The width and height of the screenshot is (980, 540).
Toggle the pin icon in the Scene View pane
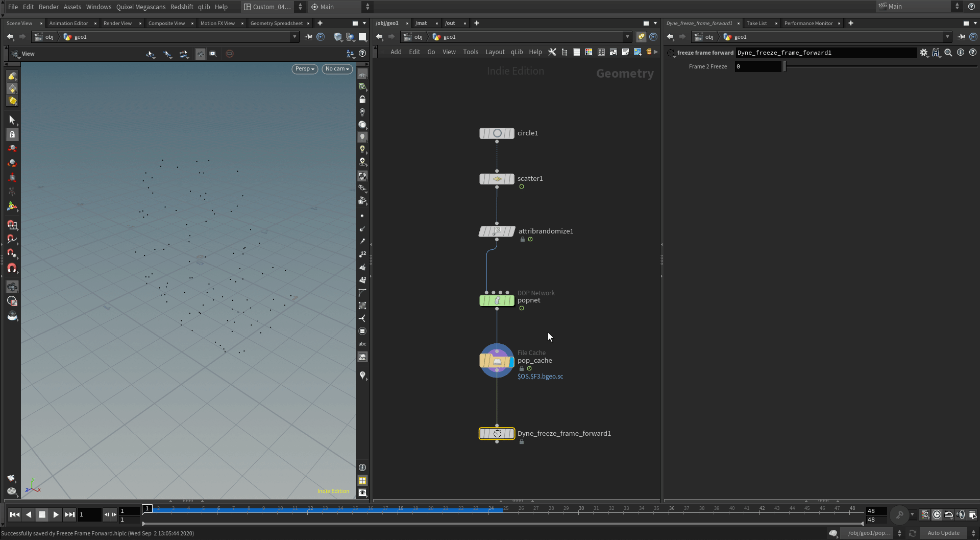[308, 37]
